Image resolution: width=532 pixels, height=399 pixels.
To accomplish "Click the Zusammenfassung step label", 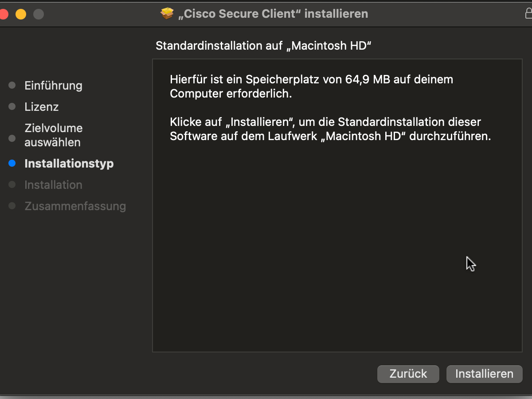I will pyautogui.click(x=75, y=206).
